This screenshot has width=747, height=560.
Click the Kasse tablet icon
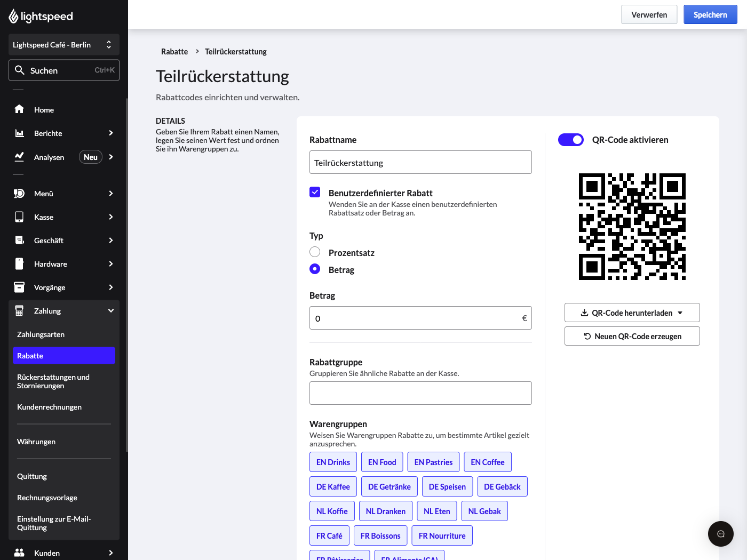[x=19, y=217]
